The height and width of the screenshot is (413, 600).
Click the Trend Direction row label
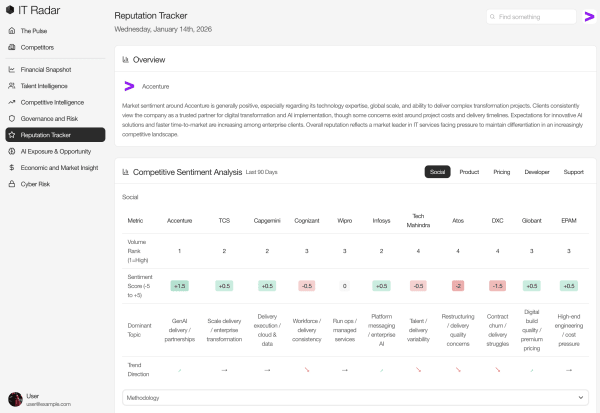coord(138,370)
